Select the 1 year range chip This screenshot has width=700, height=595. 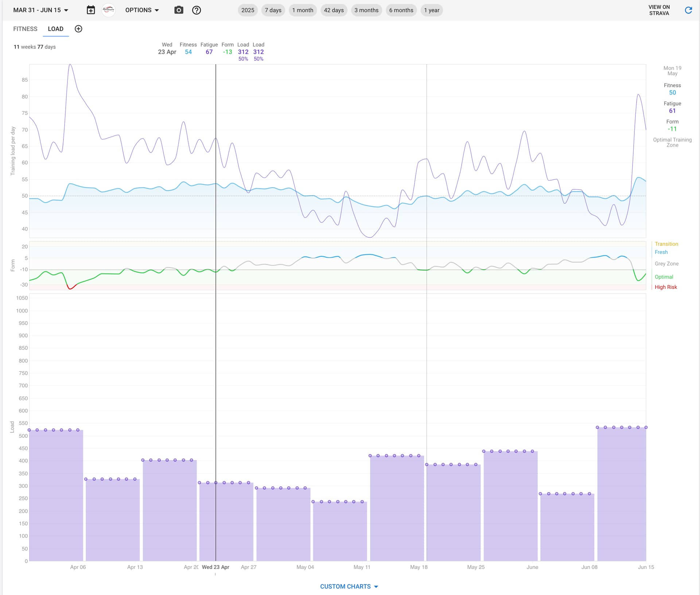coord(431,10)
